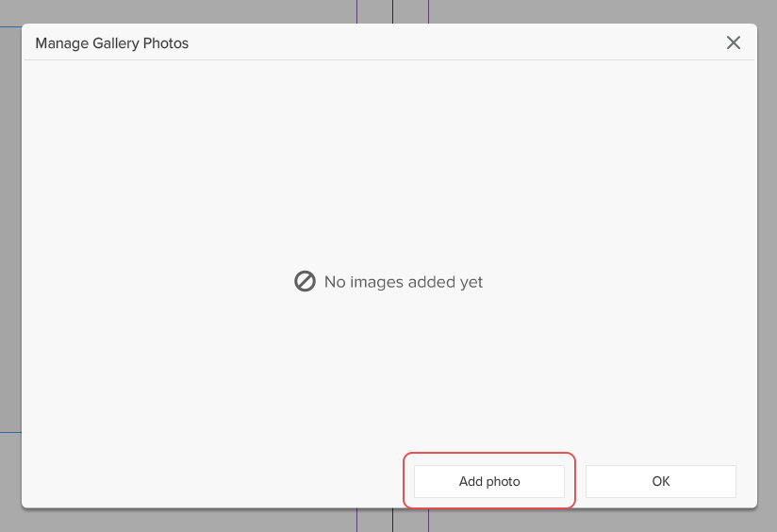Image resolution: width=777 pixels, height=532 pixels.
Task: Click the no-images prohibition icon
Action: coord(305,281)
